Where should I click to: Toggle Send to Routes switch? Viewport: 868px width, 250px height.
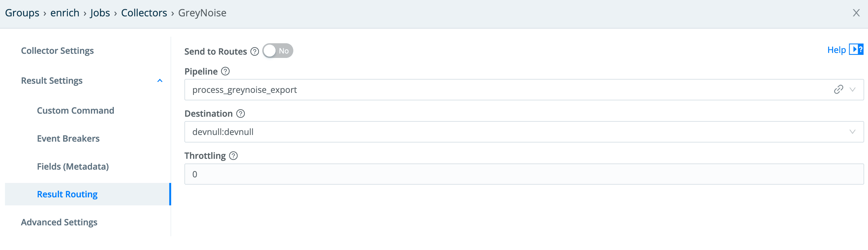coord(278,51)
